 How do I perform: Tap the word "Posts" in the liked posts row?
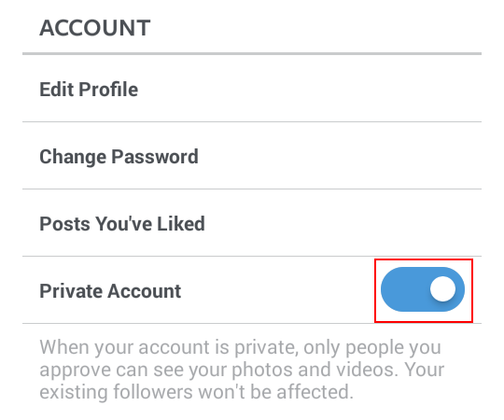(65, 223)
